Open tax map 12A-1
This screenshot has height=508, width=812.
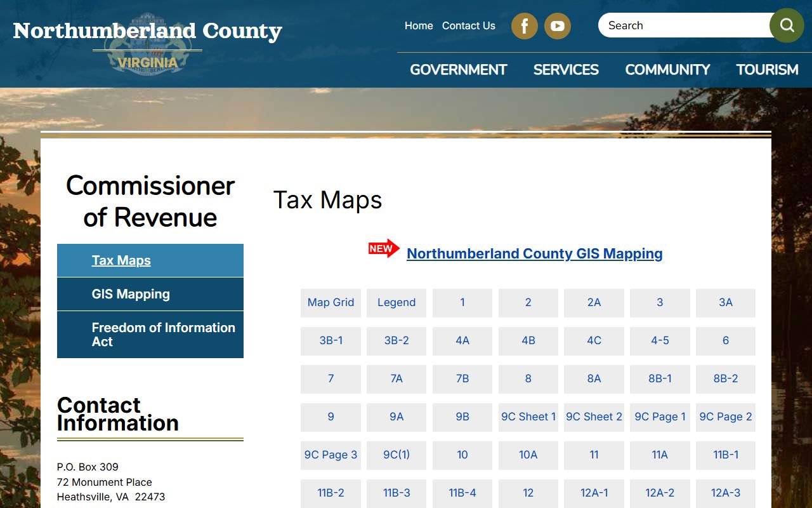(x=594, y=493)
